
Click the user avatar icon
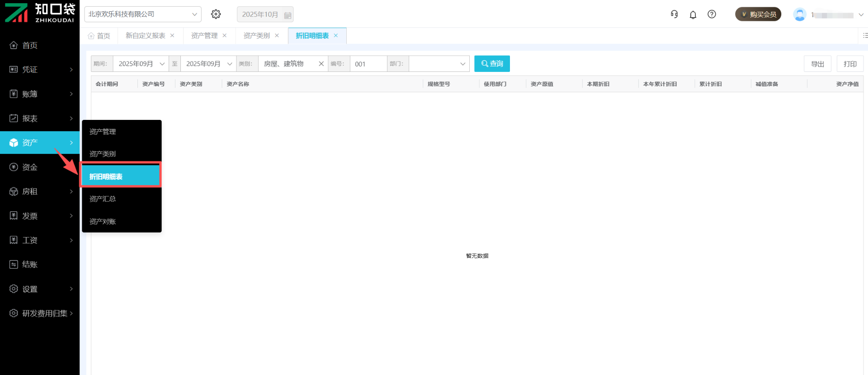799,14
